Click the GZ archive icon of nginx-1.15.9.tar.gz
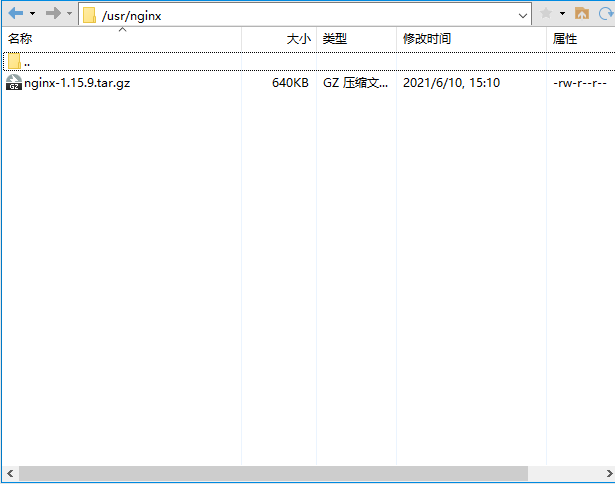 tap(14, 82)
